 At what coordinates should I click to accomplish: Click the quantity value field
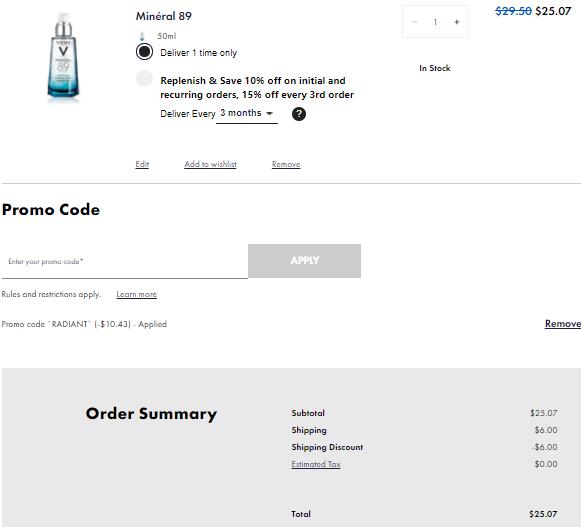pyautogui.click(x=435, y=22)
